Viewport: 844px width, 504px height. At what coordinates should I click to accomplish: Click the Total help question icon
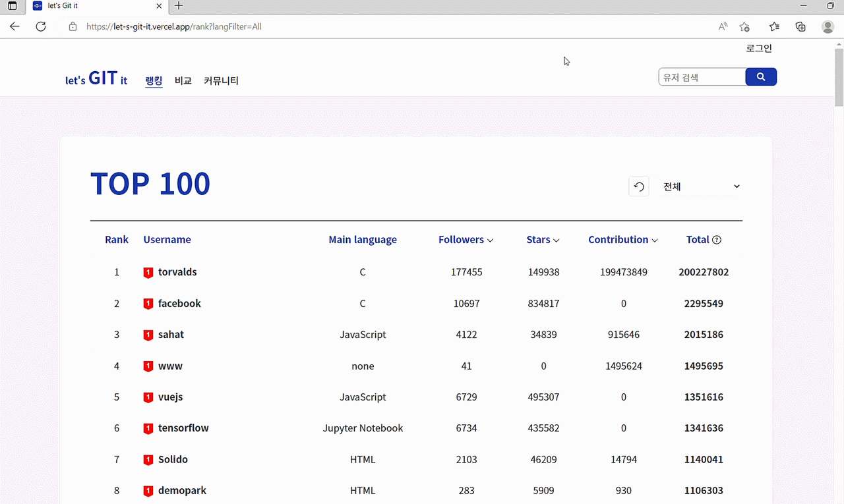717,240
